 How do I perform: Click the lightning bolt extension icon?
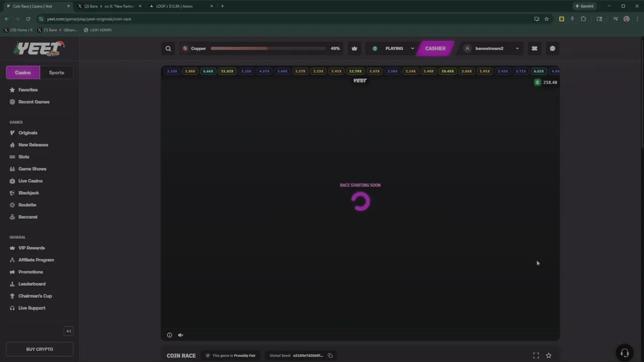tap(572, 19)
